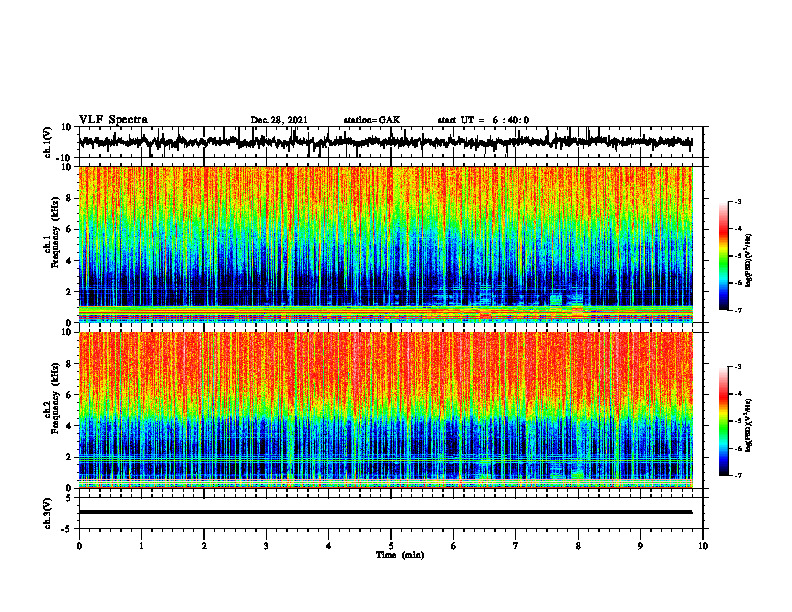Click the time axis tick label "7"
Image resolution: width=792 pixels, height=612 pixels.
516,546
